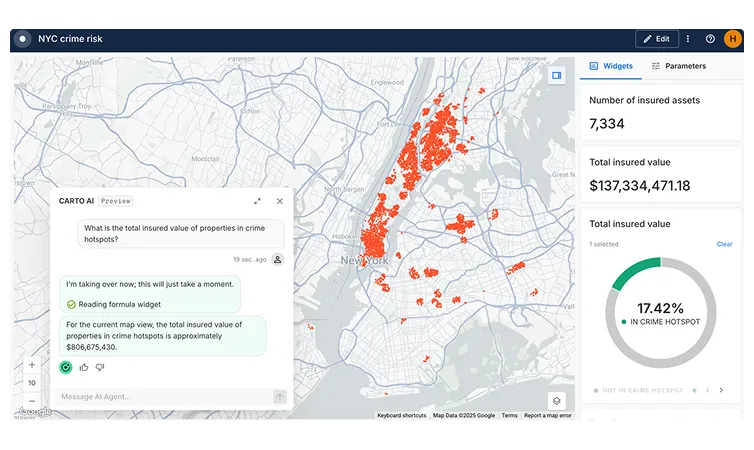Click the NYC crime risk map title
Screen dimensions: 754x450
(x=70, y=39)
